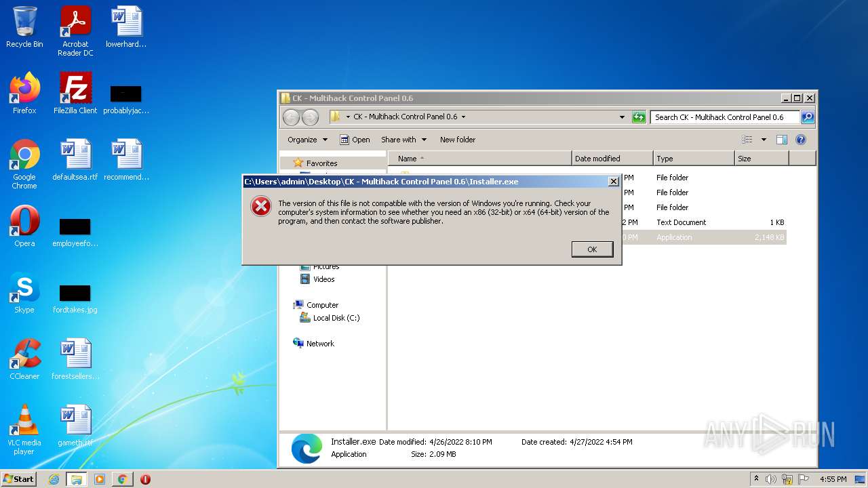
Task: Open the Windows Start menu
Action: click(19, 479)
